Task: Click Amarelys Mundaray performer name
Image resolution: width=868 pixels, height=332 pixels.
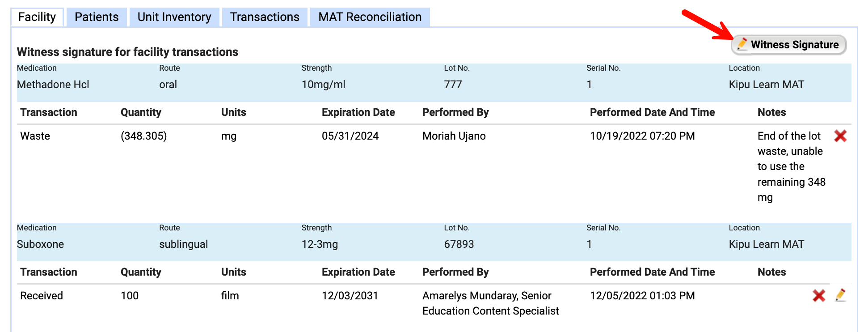Action: click(x=487, y=296)
